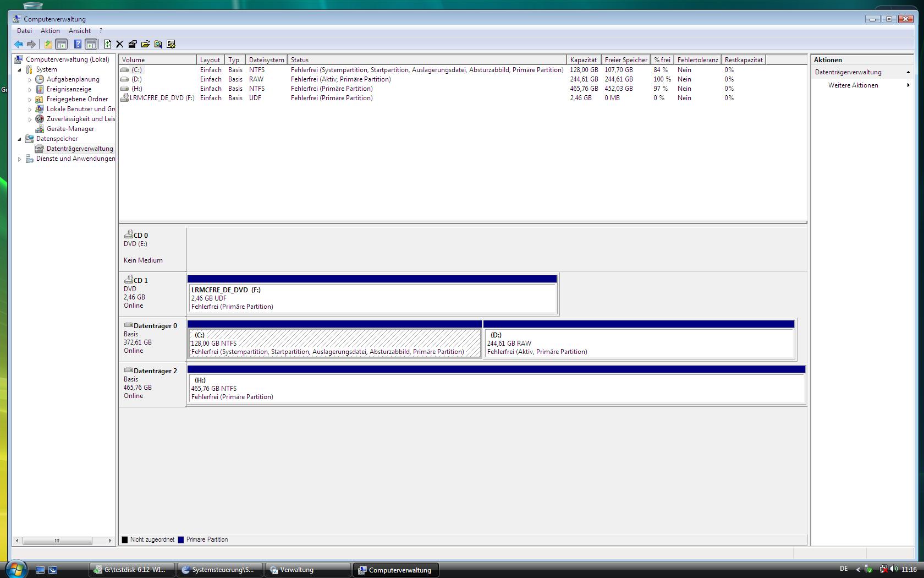This screenshot has height=578, width=924.
Task: Click the Delete X toolbar icon
Action: pyautogui.click(x=119, y=44)
